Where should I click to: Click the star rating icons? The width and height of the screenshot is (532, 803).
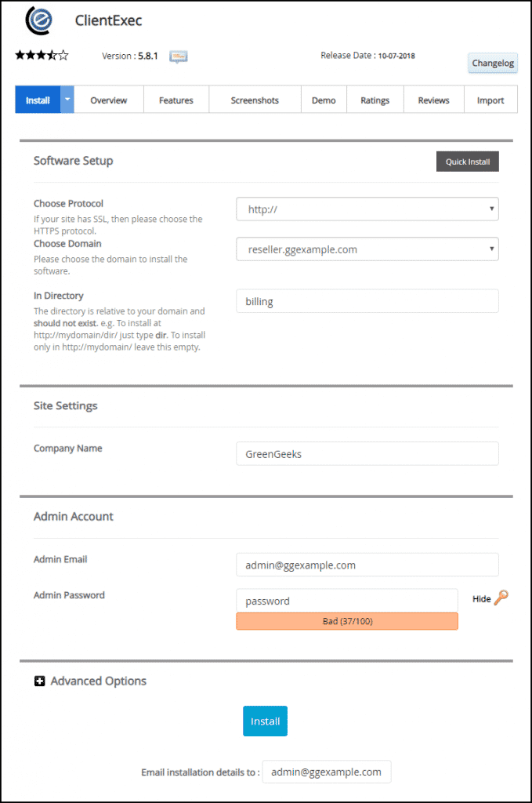pyautogui.click(x=42, y=56)
